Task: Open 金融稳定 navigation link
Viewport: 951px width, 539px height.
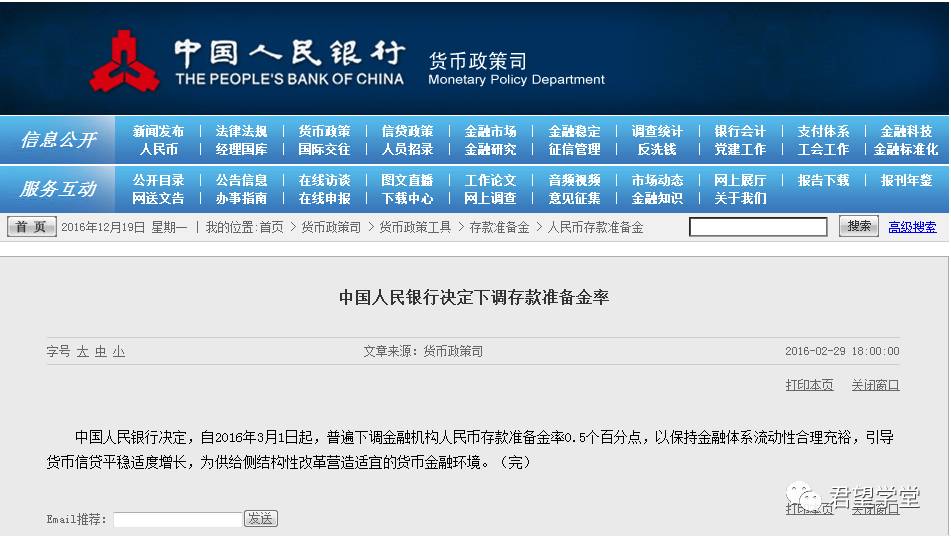Action: (x=574, y=132)
